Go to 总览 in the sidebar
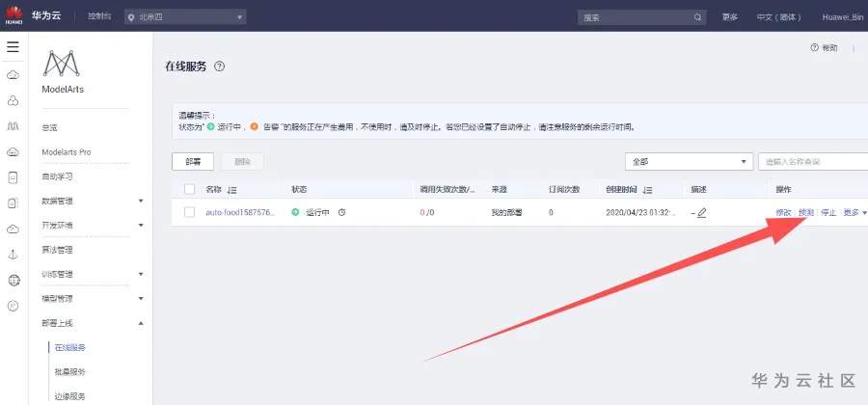The height and width of the screenshot is (405, 868). coord(49,128)
